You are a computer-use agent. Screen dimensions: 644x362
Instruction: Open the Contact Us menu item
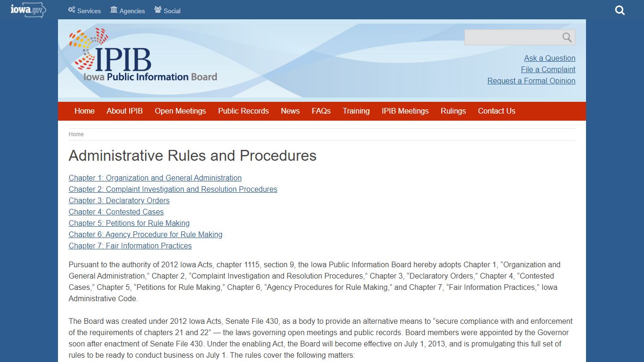tap(496, 111)
